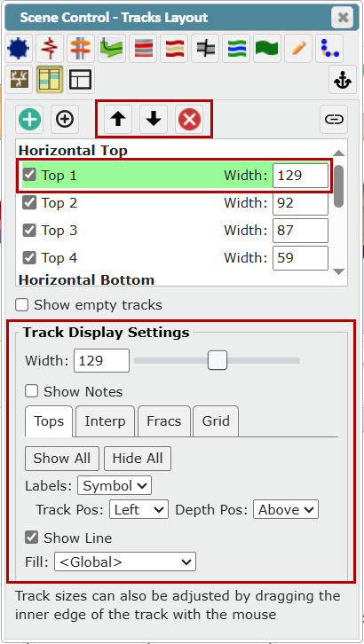The width and height of the screenshot is (364, 644).
Task: Toggle the Show Notes checkbox
Action: [x=32, y=391]
